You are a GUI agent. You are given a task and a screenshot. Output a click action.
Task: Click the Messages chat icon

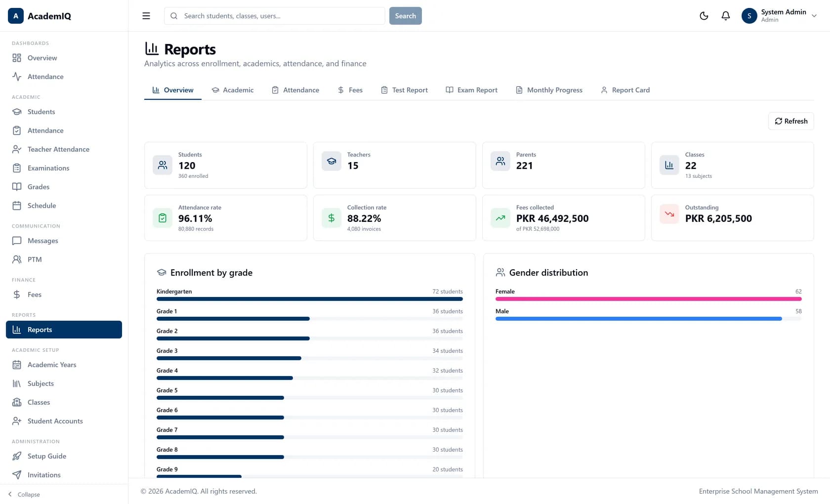pos(17,241)
